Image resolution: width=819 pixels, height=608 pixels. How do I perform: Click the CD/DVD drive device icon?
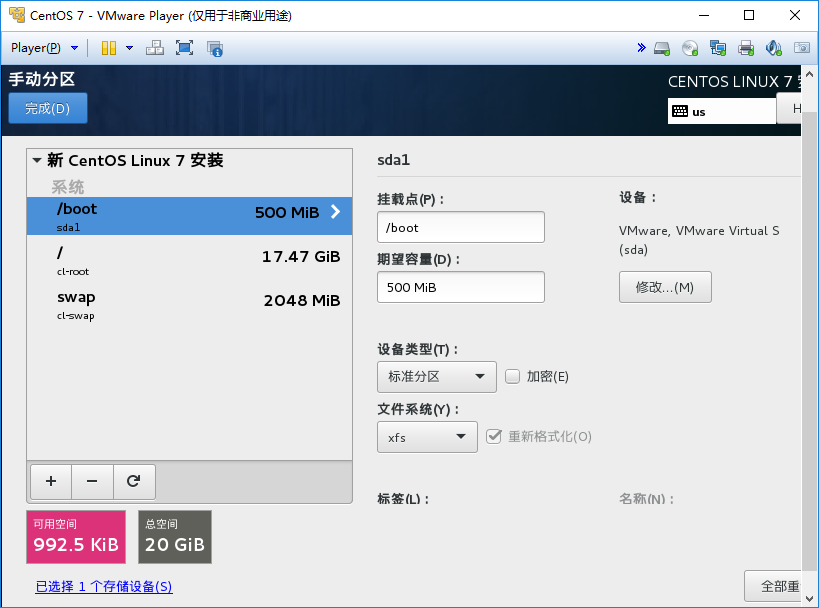click(x=690, y=49)
